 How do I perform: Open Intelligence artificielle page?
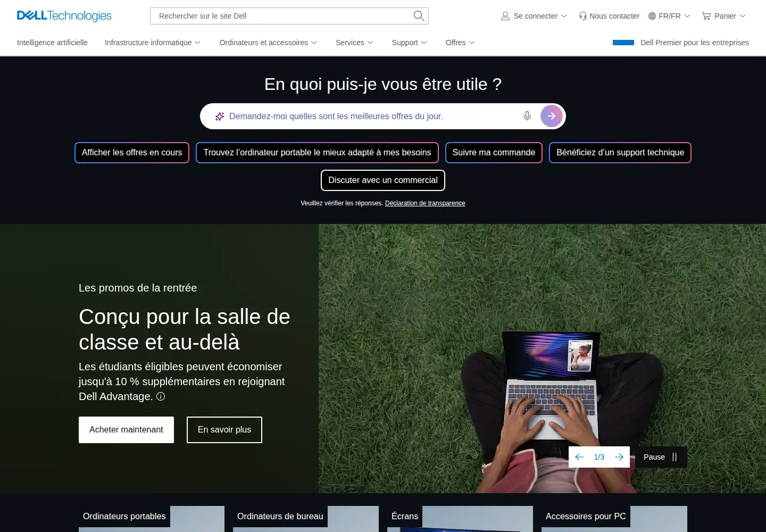click(52, 43)
